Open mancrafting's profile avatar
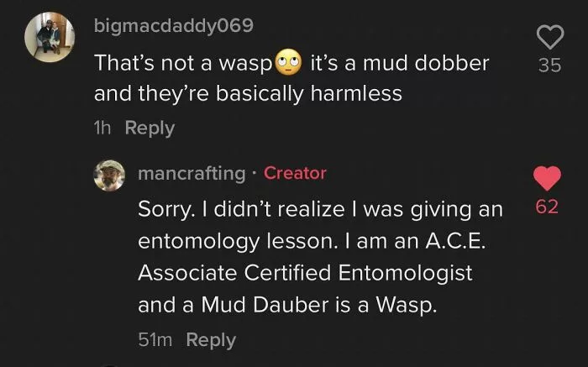Viewport: 588px width, 367px height. click(109, 176)
